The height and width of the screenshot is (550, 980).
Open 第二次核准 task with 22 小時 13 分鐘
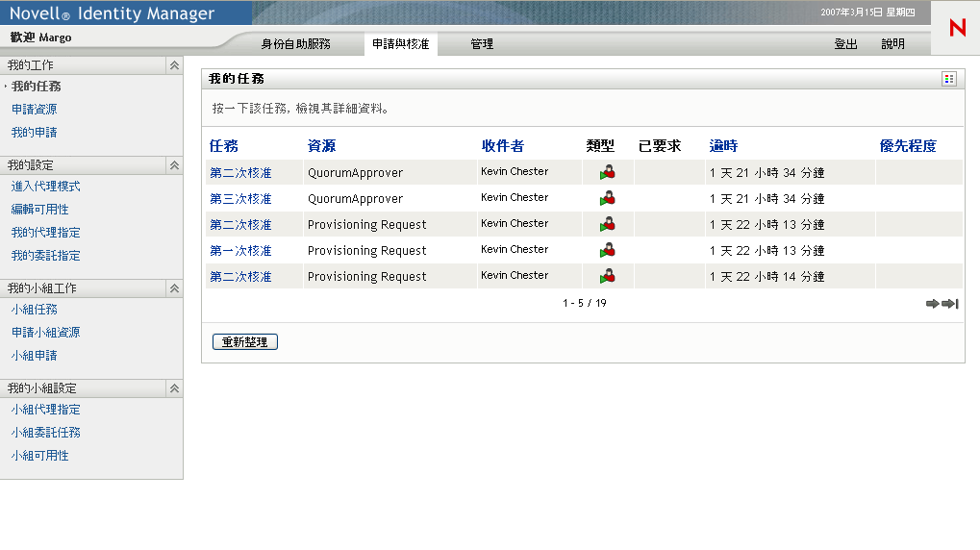click(x=240, y=224)
